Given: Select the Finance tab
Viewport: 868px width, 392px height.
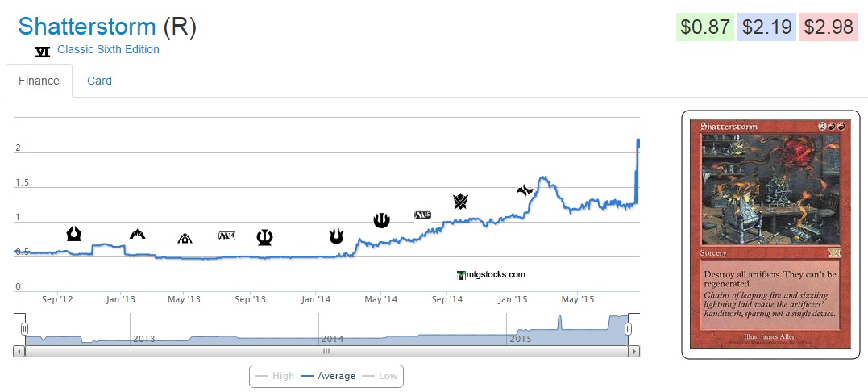Looking at the screenshot, I should 39,81.
